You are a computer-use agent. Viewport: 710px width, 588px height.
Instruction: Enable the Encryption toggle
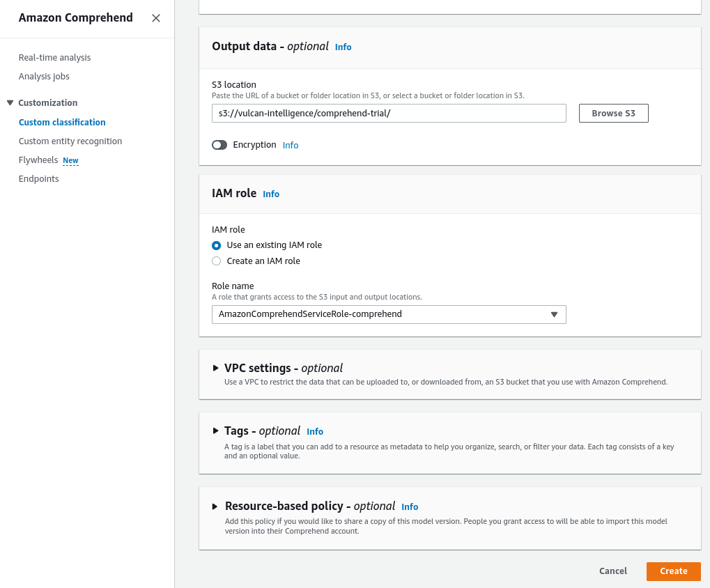[x=219, y=145]
